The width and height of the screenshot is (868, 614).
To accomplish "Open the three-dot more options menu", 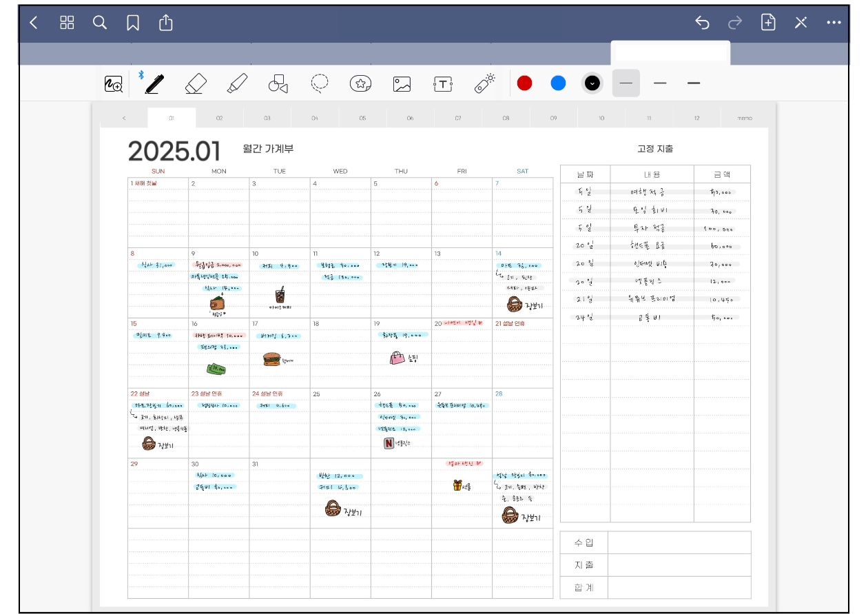I will (834, 23).
